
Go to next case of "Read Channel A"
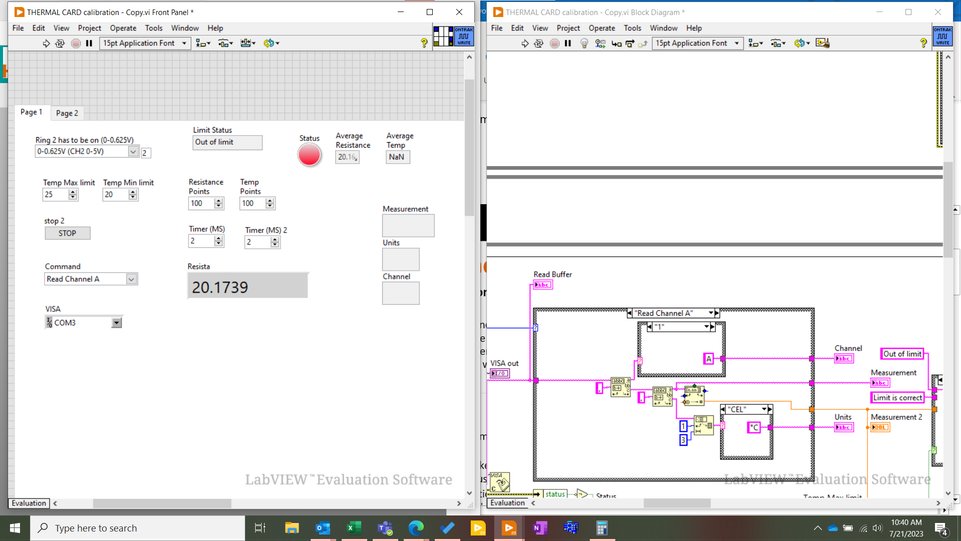point(716,313)
